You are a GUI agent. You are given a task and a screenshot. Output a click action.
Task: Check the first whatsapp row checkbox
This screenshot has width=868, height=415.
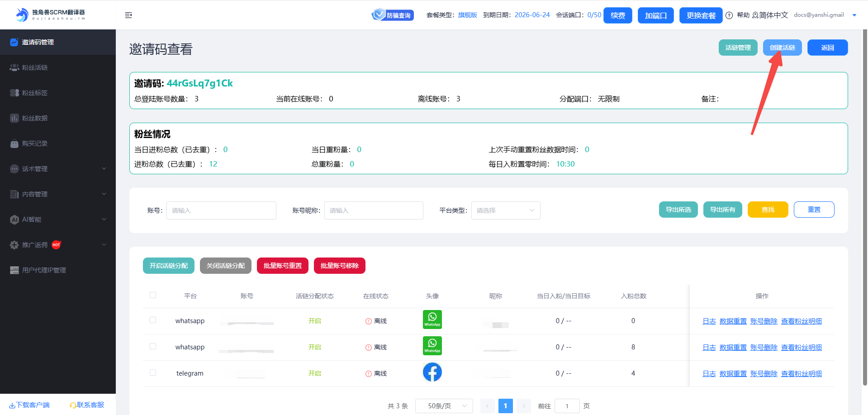click(x=153, y=320)
